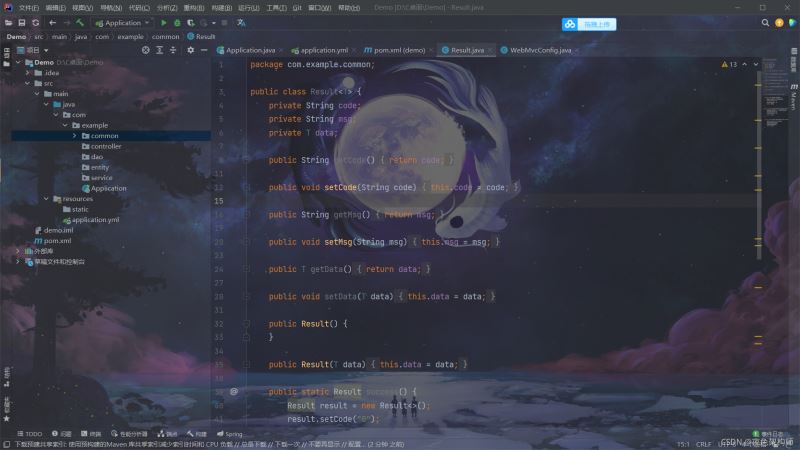Click the example breadcrumb item
Screen dimensions: 800x450
tap(131, 37)
